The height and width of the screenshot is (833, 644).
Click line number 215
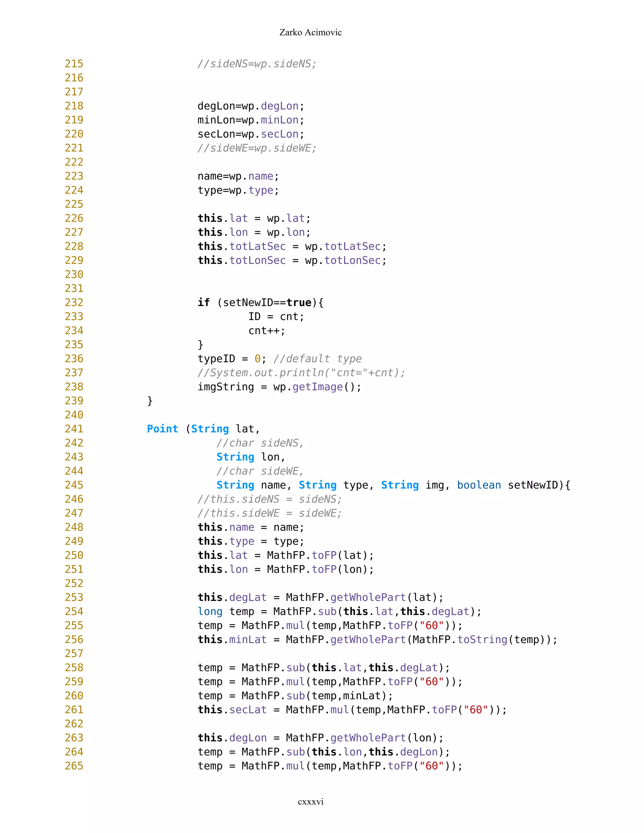pyautogui.click(x=74, y=64)
